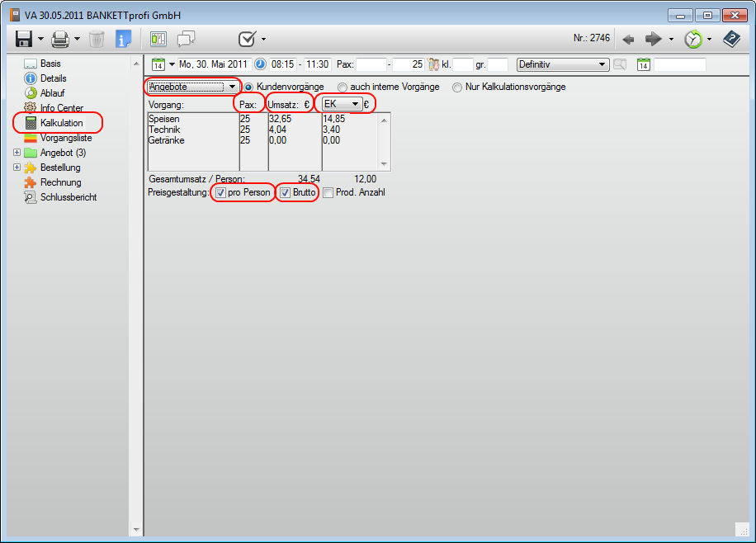This screenshot has width=756, height=543.
Task: Open the calendar icon before the date
Action: tap(159, 64)
